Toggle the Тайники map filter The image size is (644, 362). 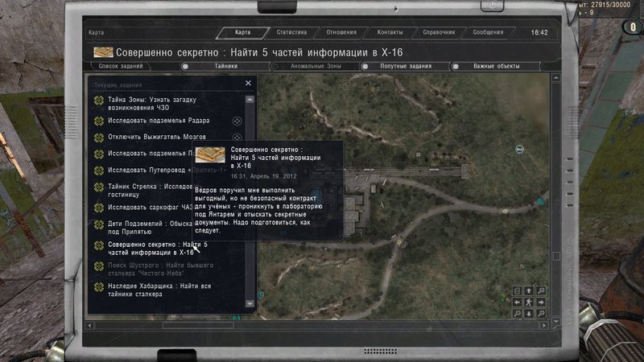(x=226, y=67)
